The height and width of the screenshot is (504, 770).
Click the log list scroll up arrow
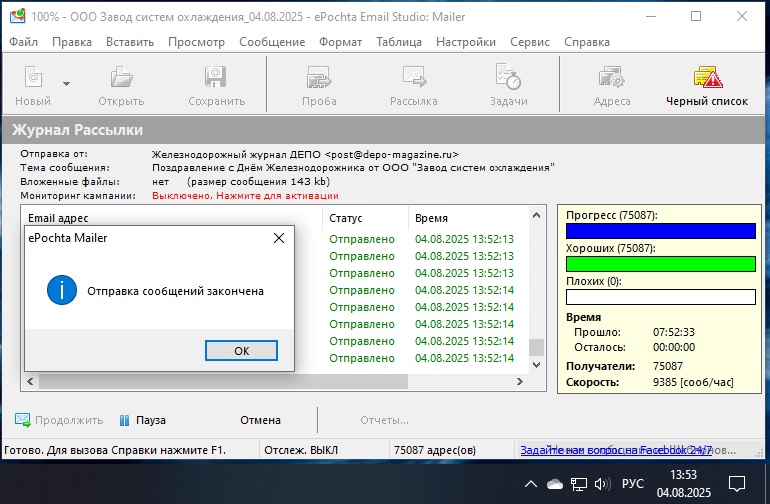536,216
